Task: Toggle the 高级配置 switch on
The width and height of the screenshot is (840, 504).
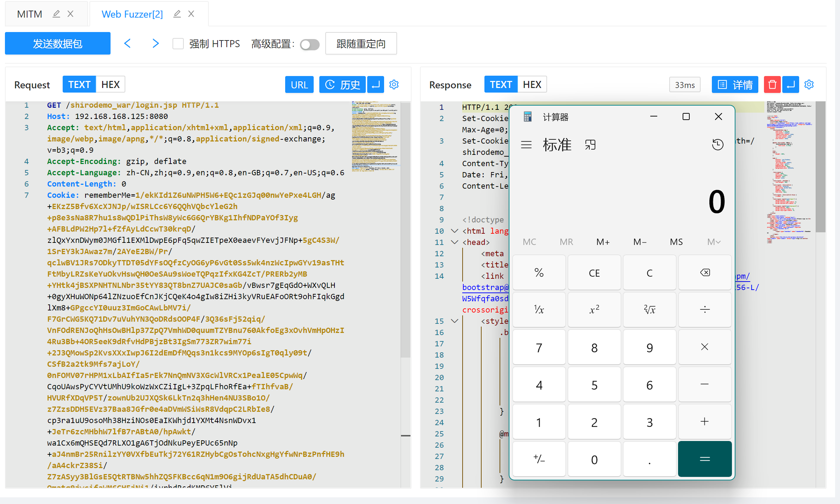Action: [309, 44]
